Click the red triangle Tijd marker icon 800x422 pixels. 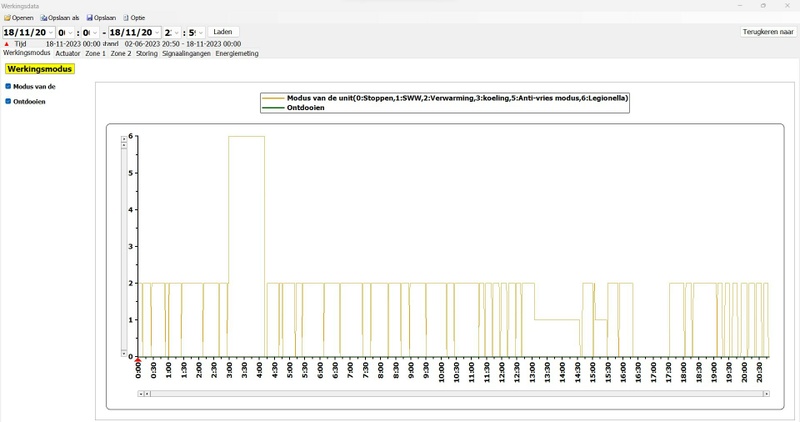(6, 44)
